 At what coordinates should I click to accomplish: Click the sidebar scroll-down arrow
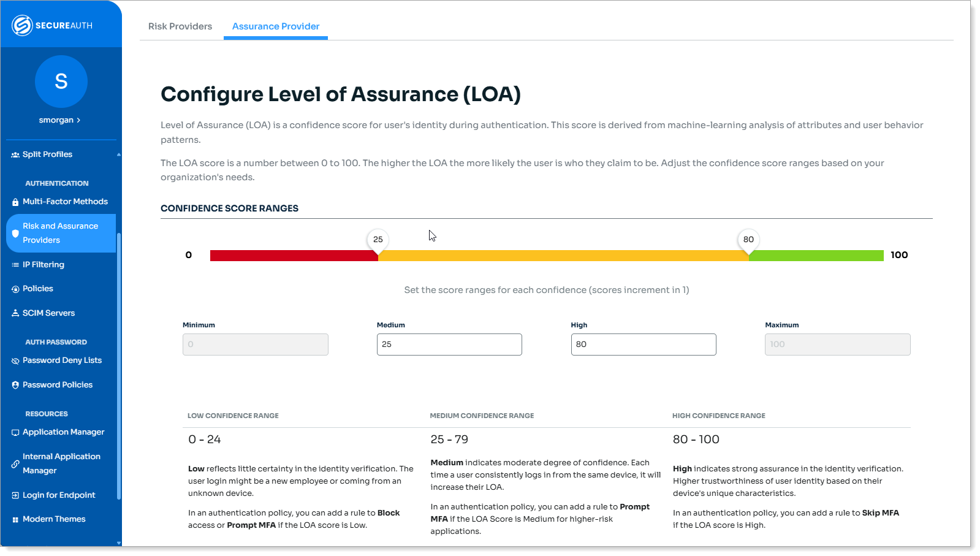coord(118,543)
